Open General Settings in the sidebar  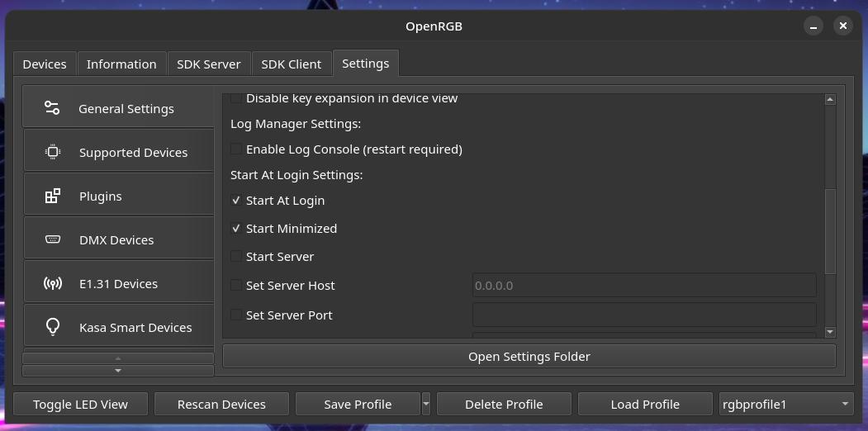coord(118,108)
